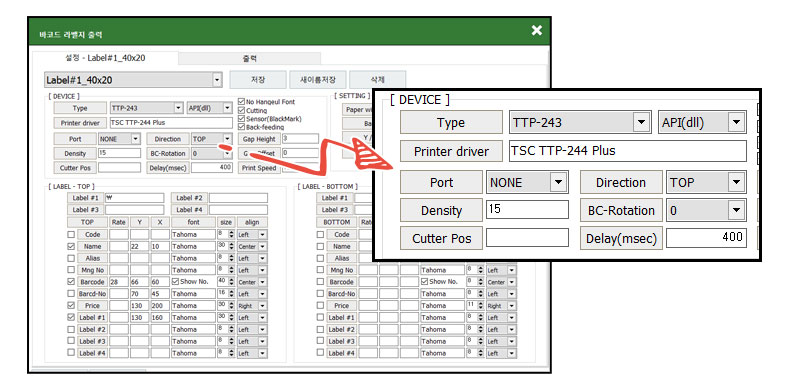This screenshot has width=800, height=389.
Task: Click the Barcd-No row Y field showing 70
Action: pos(139,294)
